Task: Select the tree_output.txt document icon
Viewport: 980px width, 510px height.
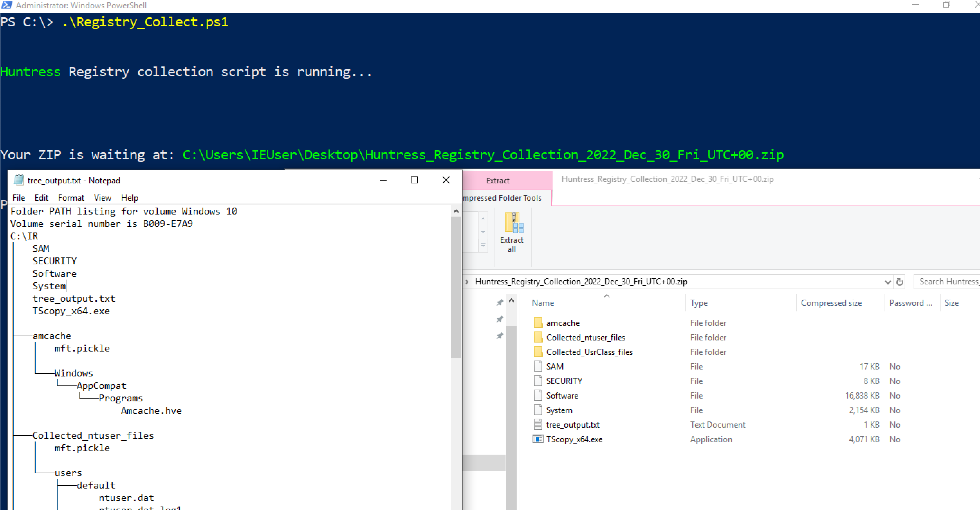Action: [x=538, y=425]
